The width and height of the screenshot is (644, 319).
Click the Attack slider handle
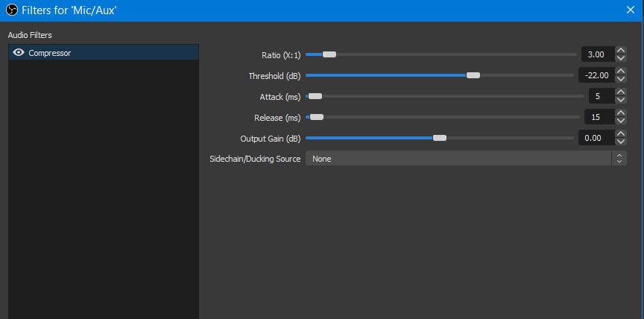pos(315,96)
